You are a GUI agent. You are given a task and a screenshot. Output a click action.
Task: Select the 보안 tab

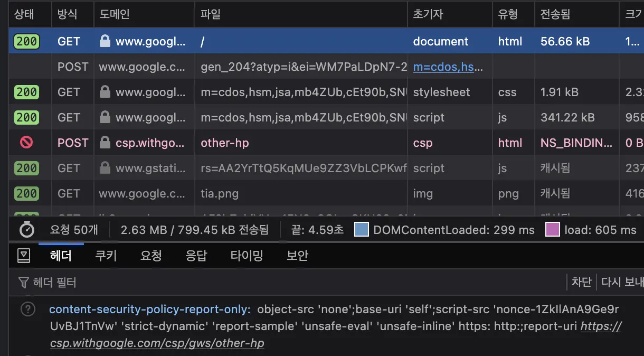[296, 256]
